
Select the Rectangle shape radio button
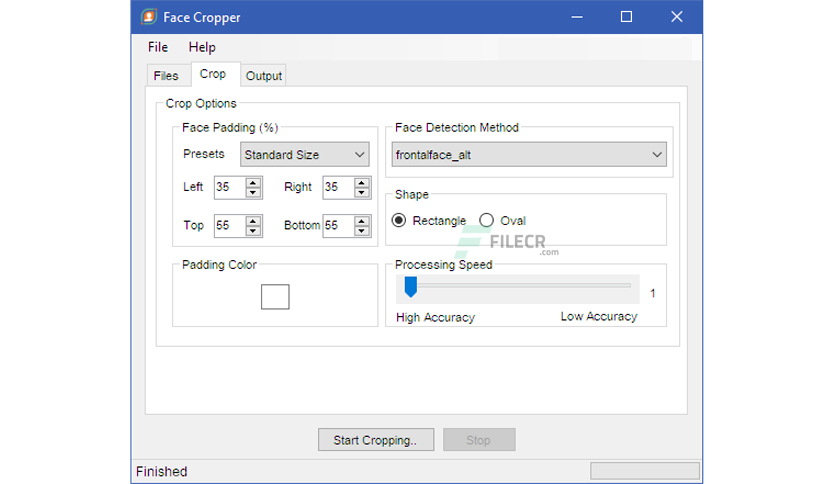coord(399,220)
